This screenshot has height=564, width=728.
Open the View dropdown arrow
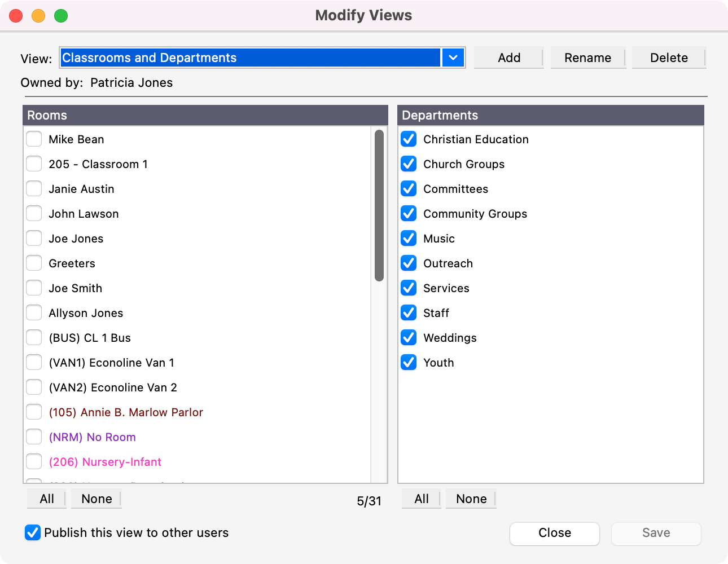tap(453, 58)
